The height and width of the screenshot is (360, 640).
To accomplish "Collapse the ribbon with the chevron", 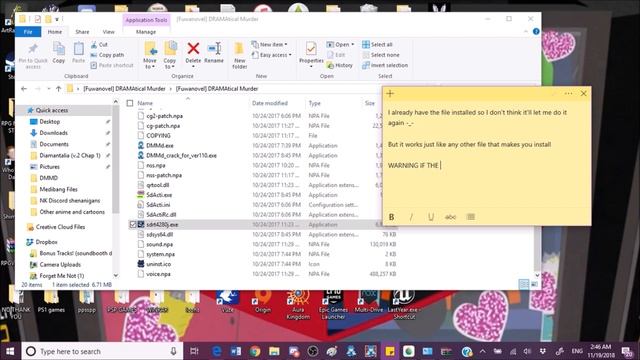I will point(526,31).
